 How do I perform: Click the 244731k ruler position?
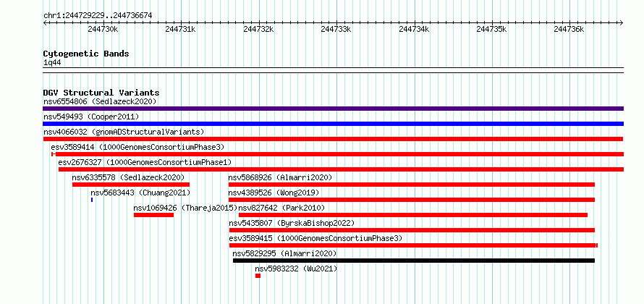(x=181, y=29)
